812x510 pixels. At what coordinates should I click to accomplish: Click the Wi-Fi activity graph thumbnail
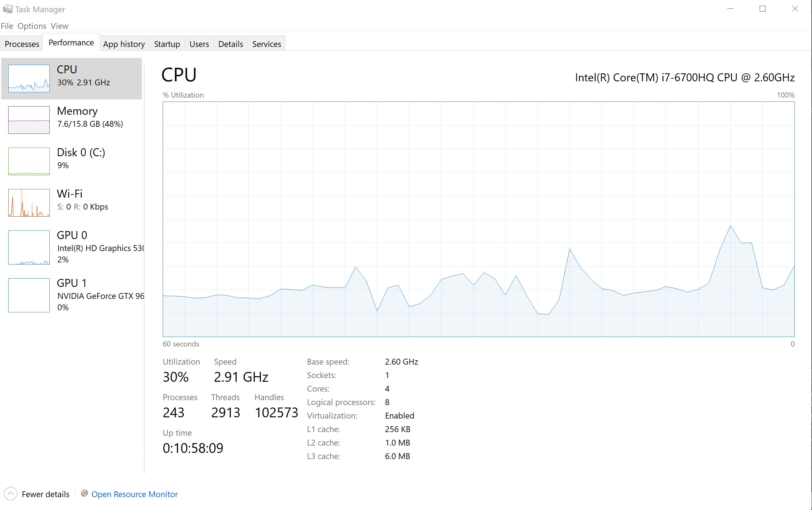pos(29,203)
